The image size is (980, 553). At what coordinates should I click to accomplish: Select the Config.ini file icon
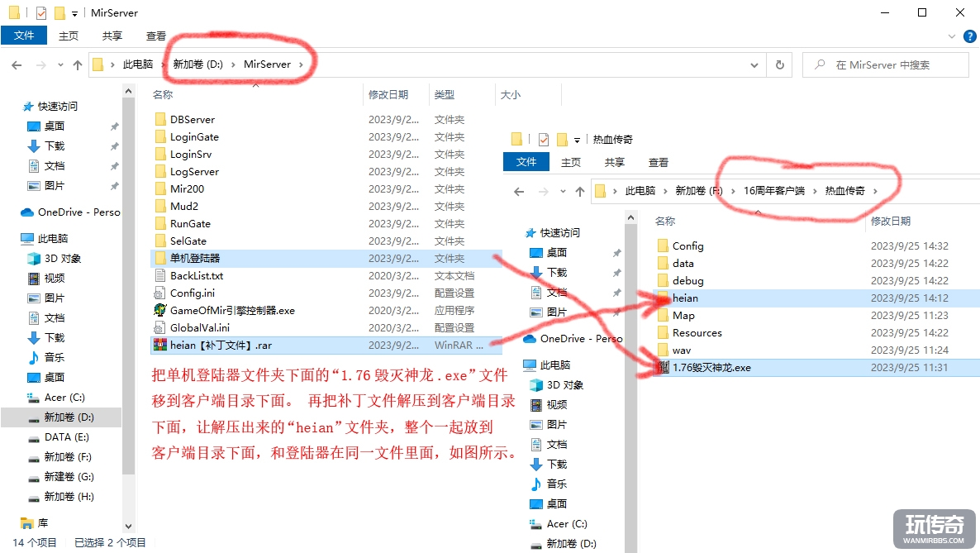pyautogui.click(x=160, y=293)
